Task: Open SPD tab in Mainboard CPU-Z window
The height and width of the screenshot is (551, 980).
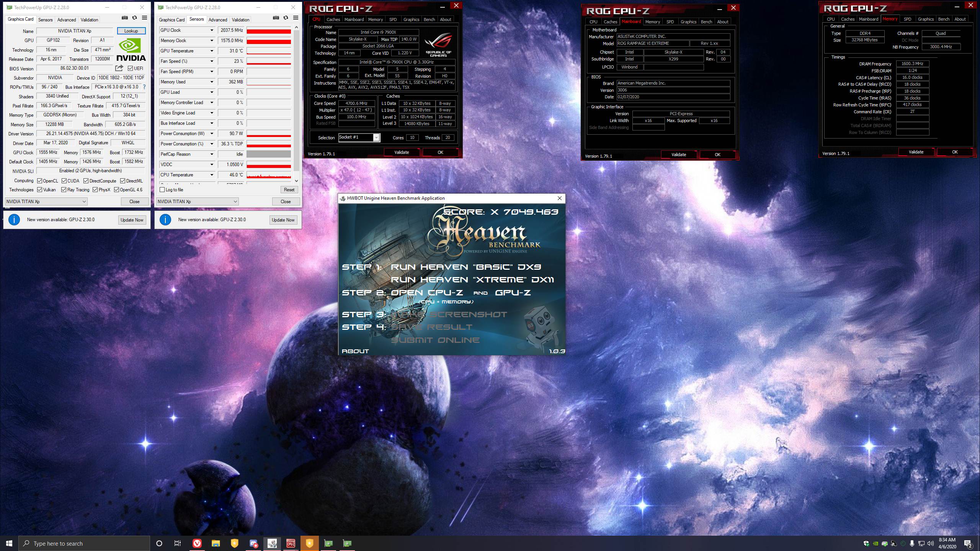Action: pos(670,22)
